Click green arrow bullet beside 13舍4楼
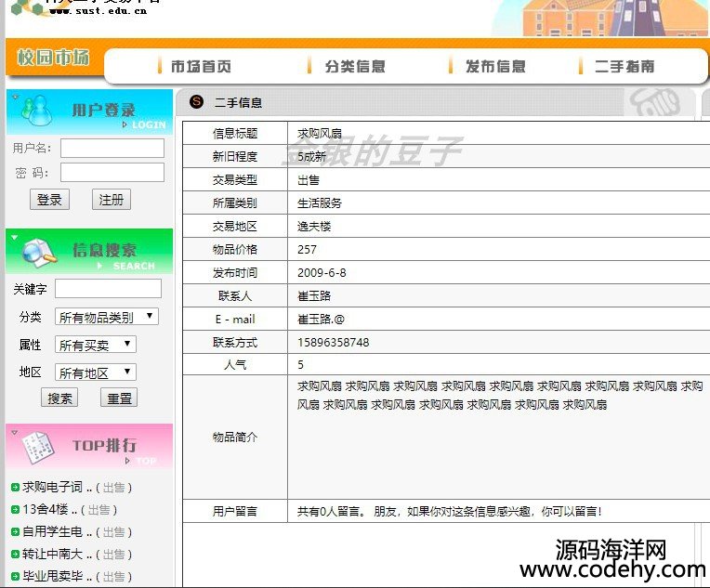 pyautogui.click(x=15, y=509)
